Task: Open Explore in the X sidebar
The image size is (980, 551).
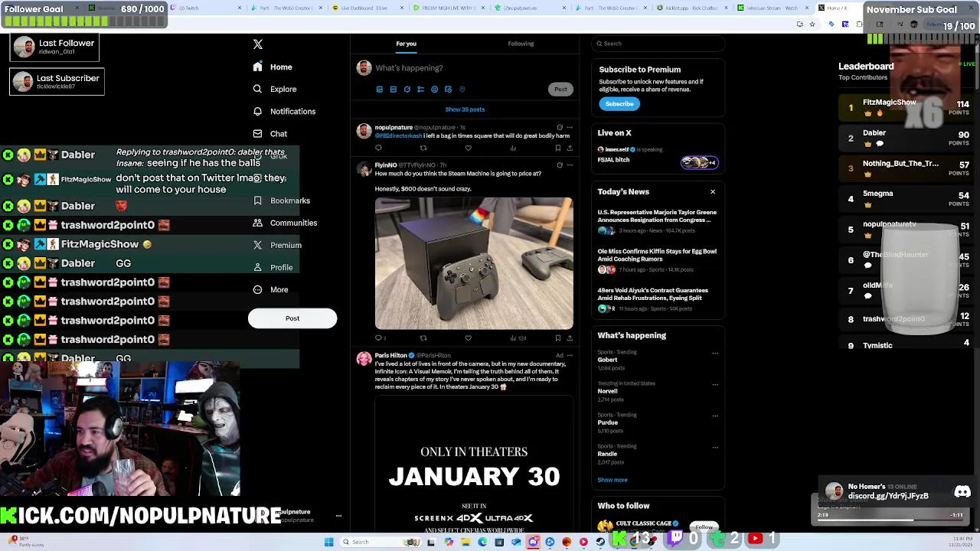Action: (275, 89)
